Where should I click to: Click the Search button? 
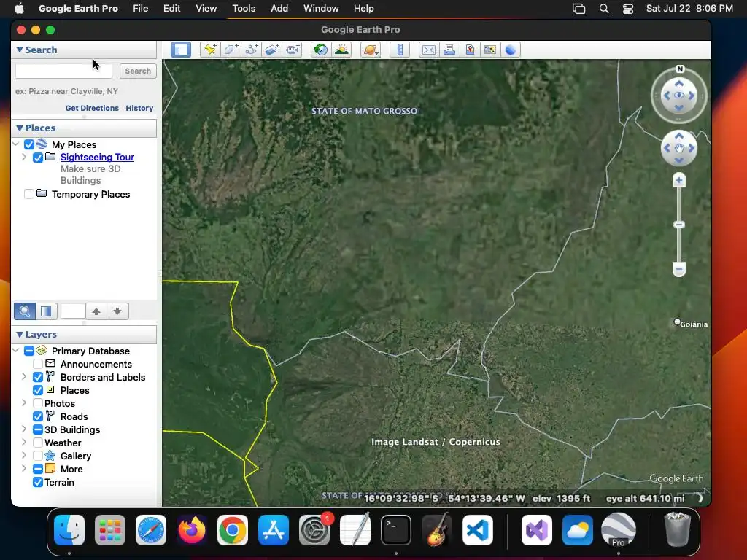(x=138, y=71)
